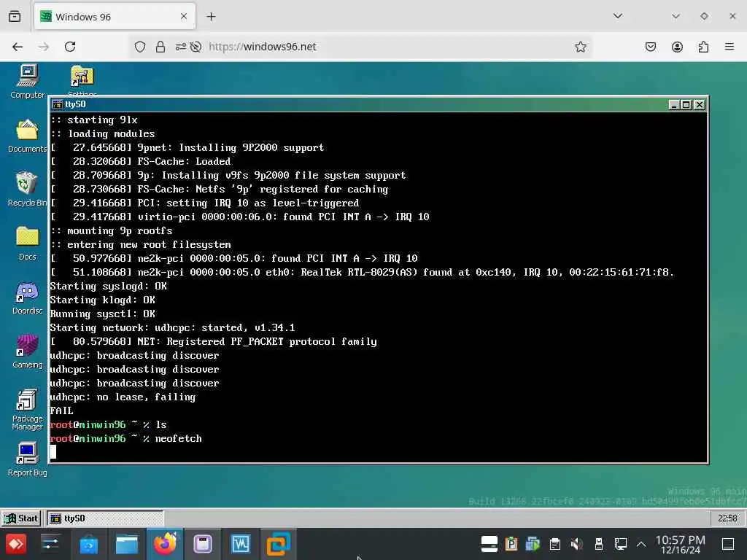Open the Firefox hamburger menu
The image size is (747, 560).
(729, 47)
